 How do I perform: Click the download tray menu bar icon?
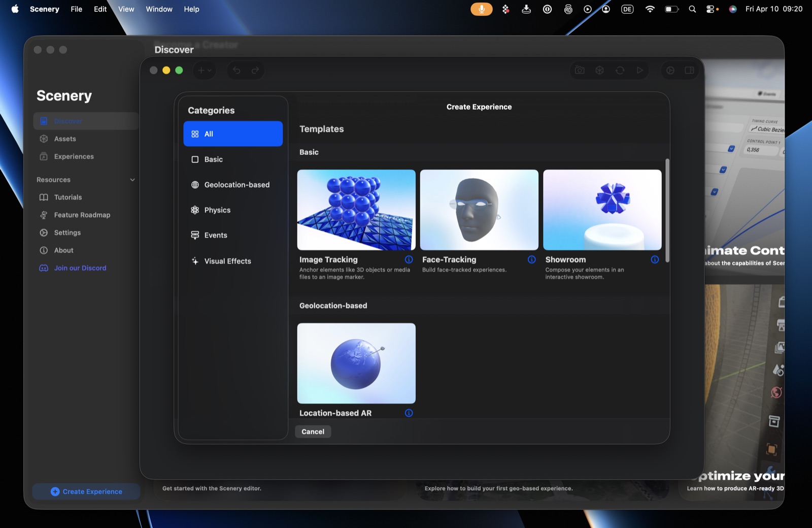pyautogui.click(x=526, y=9)
